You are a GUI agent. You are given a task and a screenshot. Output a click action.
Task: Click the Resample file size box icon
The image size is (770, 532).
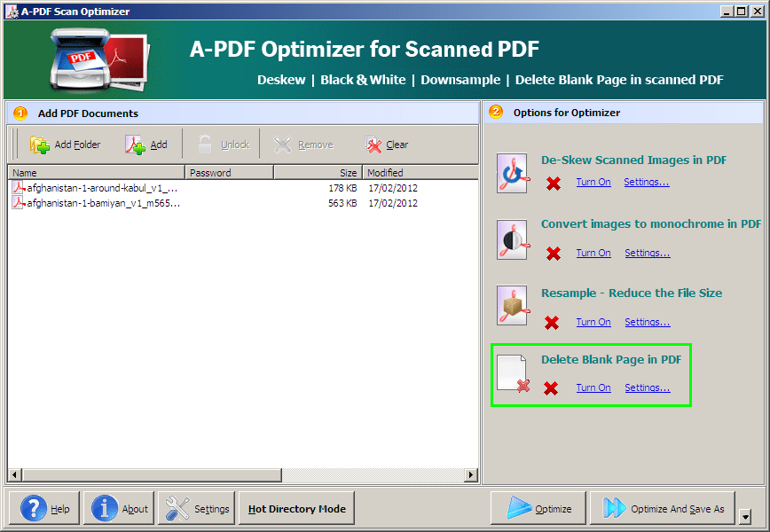(513, 305)
